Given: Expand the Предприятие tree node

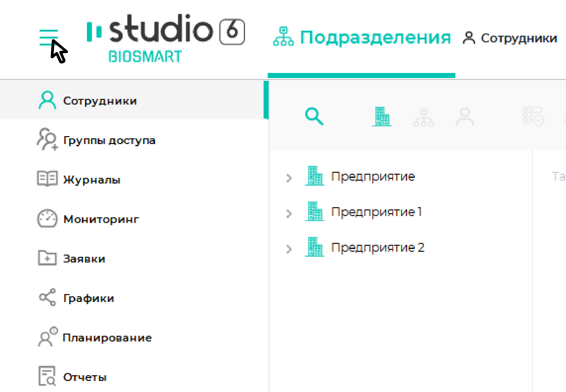Looking at the screenshot, I should tap(289, 178).
